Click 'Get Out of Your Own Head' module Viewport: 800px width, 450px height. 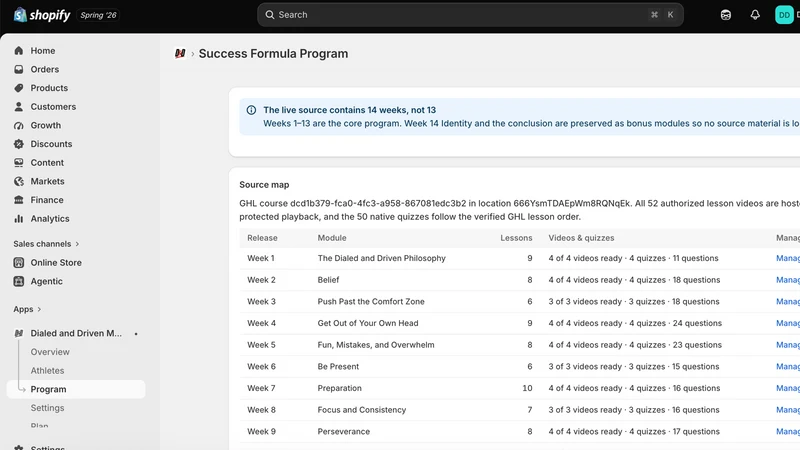[x=368, y=323]
